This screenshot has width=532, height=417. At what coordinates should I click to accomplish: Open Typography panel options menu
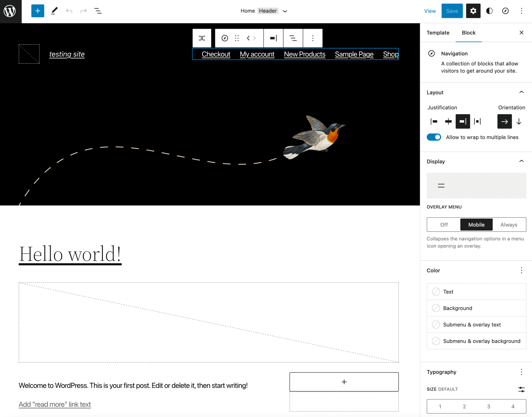pos(521,372)
